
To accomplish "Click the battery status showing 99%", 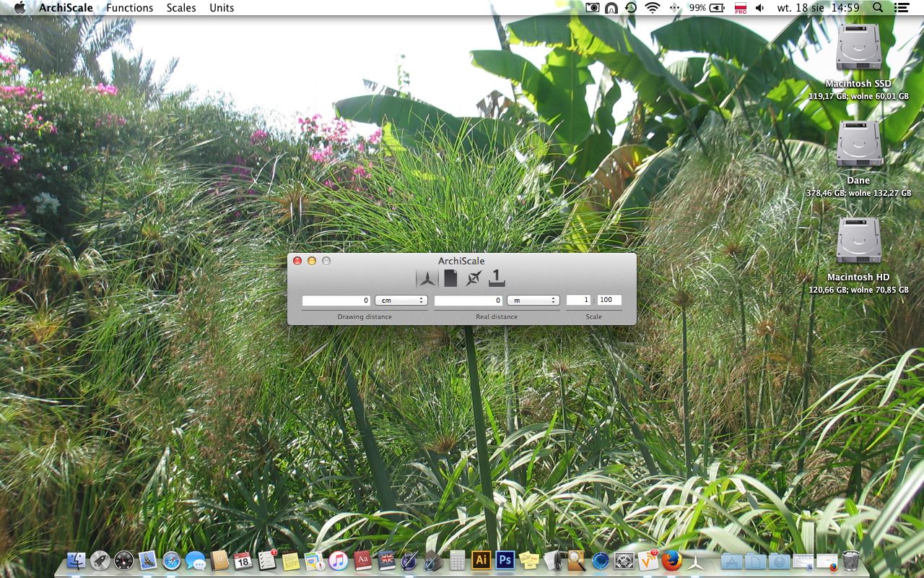I will coord(707,8).
